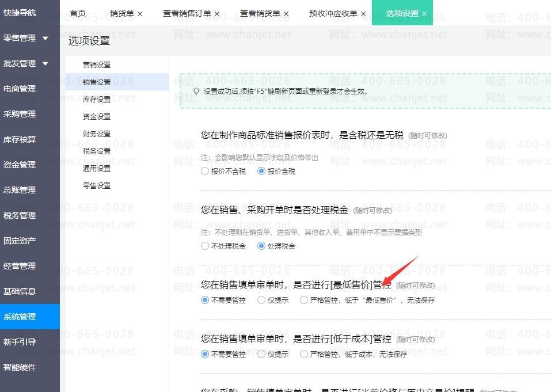Close the 查看销售订单 tab
The width and height of the screenshot is (551, 392).
(216, 13)
